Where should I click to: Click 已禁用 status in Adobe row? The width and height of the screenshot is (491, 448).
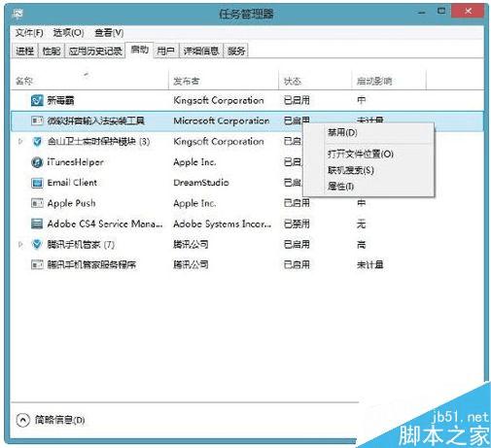297,224
